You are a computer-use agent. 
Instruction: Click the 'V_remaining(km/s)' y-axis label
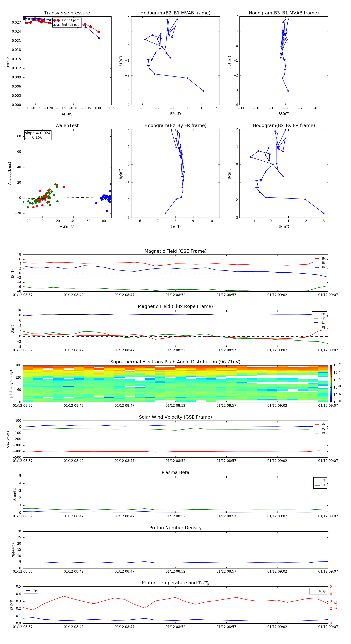coord(10,173)
